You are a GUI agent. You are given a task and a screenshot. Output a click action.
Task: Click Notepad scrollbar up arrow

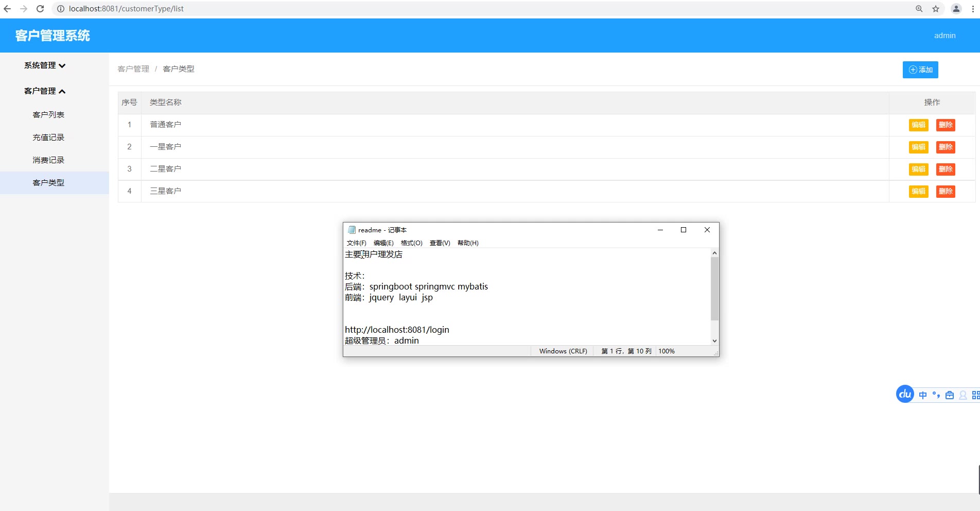point(714,253)
